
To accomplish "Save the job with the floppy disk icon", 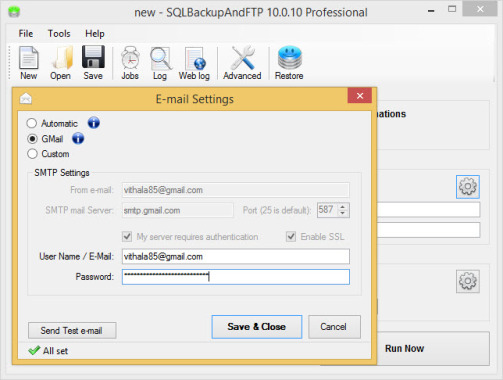I will tap(93, 63).
